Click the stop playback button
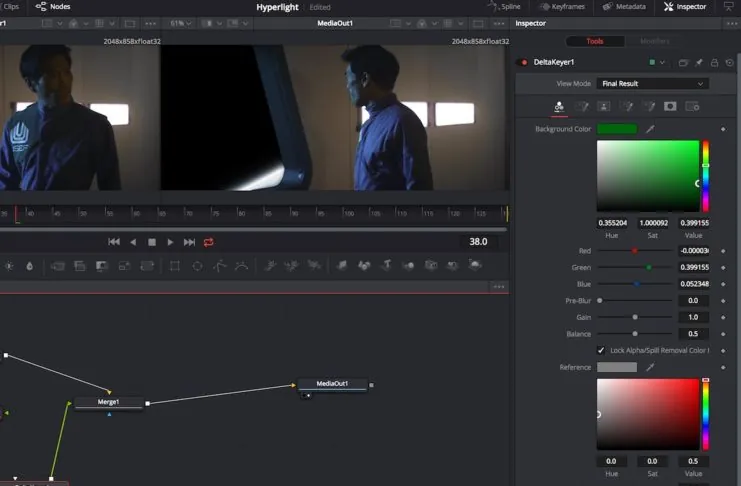The image size is (741, 486). [x=152, y=242]
